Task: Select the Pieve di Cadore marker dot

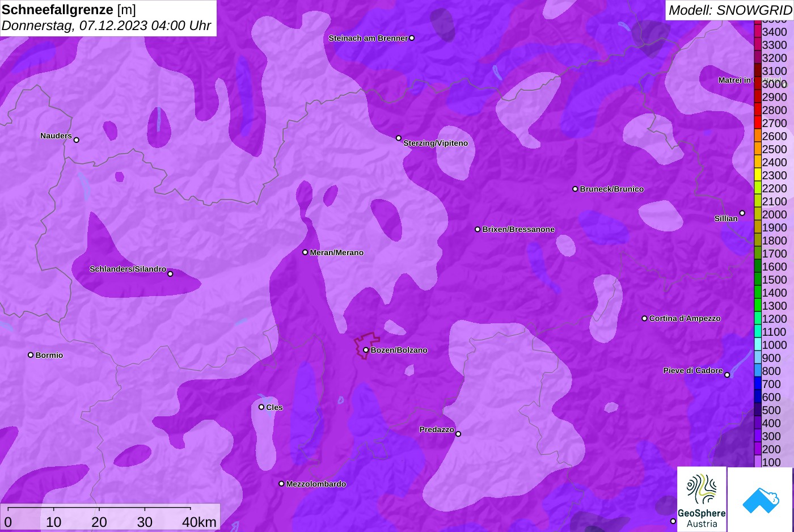Action: pos(727,375)
